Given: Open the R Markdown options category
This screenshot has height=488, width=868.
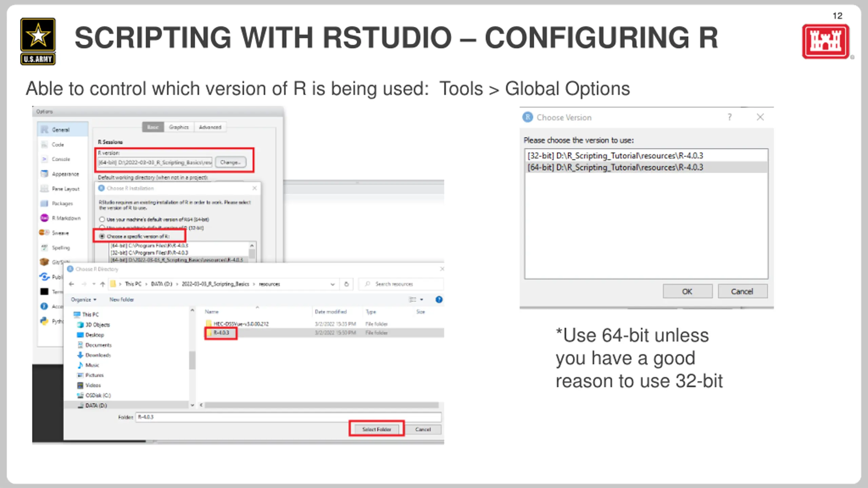Looking at the screenshot, I should (x=66, y=218).
